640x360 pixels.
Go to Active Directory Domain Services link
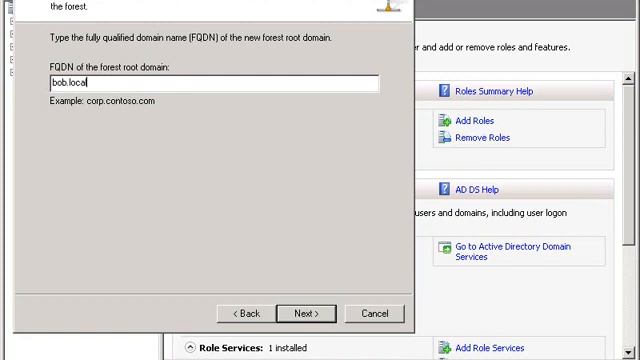click(x=513, y=251)
